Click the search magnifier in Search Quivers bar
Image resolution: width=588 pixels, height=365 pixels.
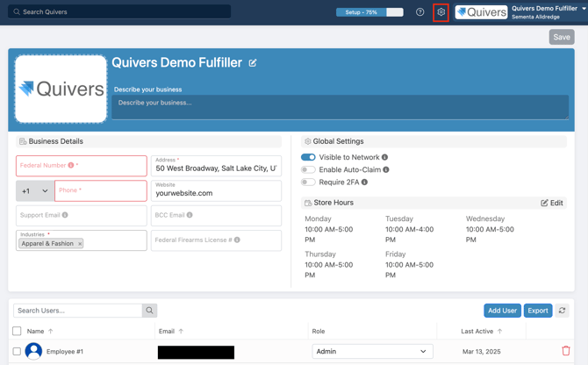coord(17,12)
